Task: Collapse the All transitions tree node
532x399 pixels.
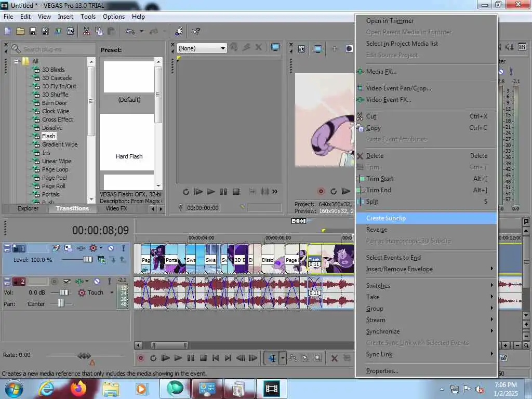Action: 16,61
